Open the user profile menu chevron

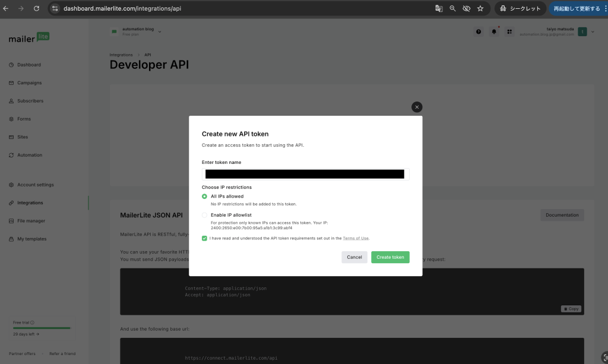pyautogui.click(x=593, y=31)
